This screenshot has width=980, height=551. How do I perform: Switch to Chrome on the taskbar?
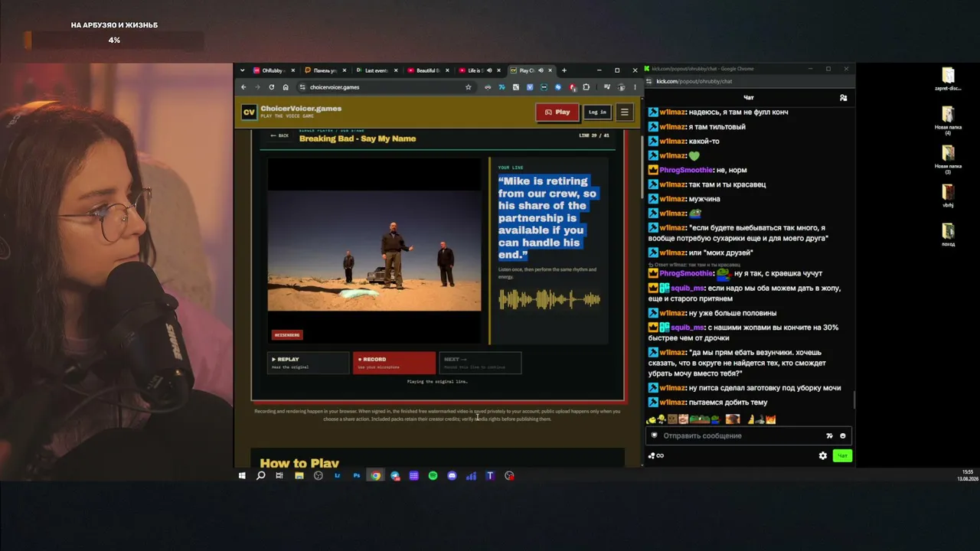coord(375,476)
